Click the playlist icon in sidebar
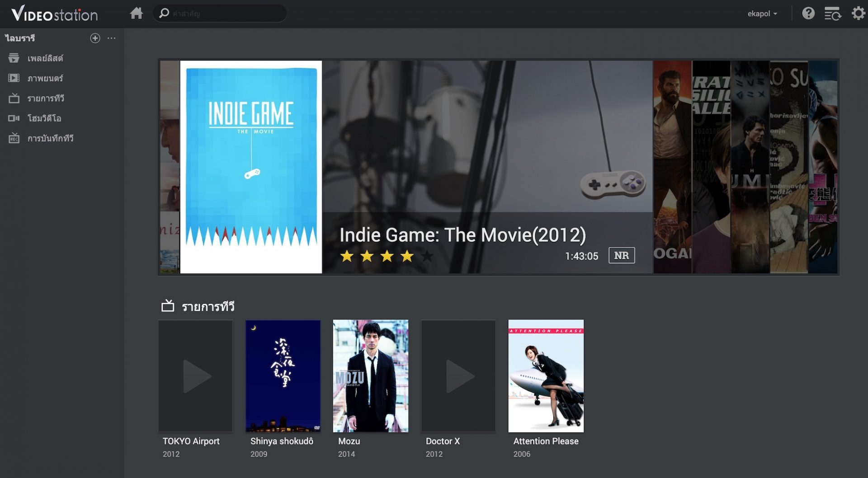The height and width of the screenshot is (478, 868). pos(14,58)
